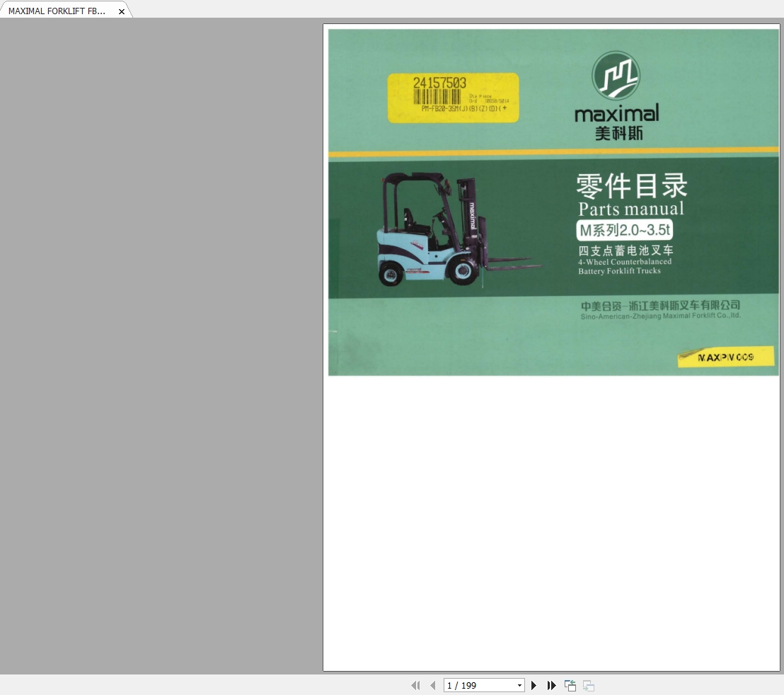Click the yellow barcode sticker 24157503
Screen dimensions: 784x695
(x=453, y=97)
